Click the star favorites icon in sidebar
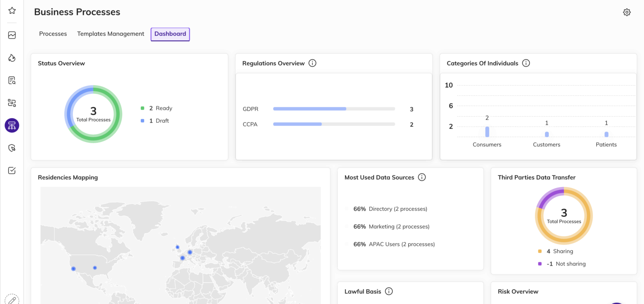Image resolution: width=644 pixels, height=304 pixels. click(12, 10)
